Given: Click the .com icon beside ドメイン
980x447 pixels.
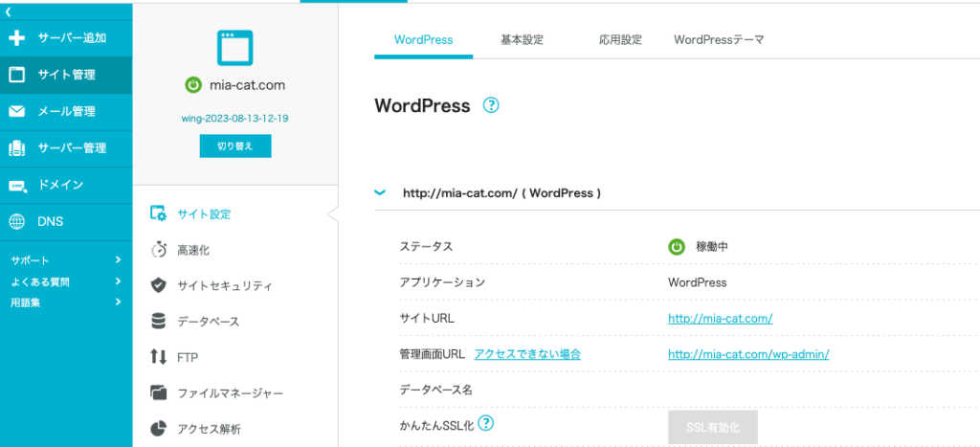Looking at the screenshot, I should [17, 186].
